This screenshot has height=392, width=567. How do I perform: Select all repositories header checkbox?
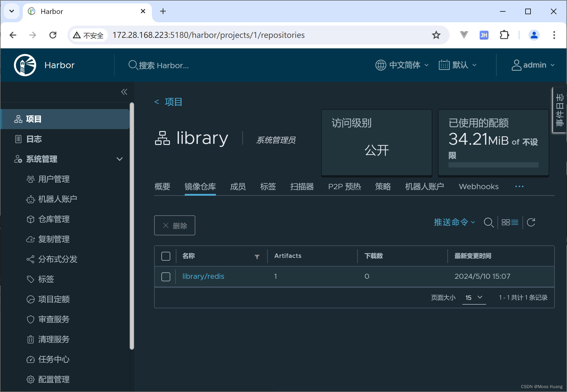(166, 256)
